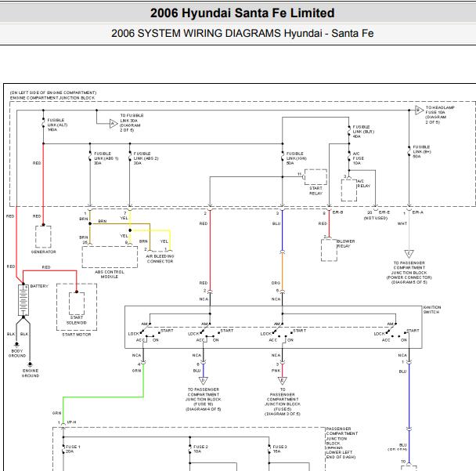This screenshot has height=471, width=476.
Task: Select the WHT wire color label
Action: point(402,223)
